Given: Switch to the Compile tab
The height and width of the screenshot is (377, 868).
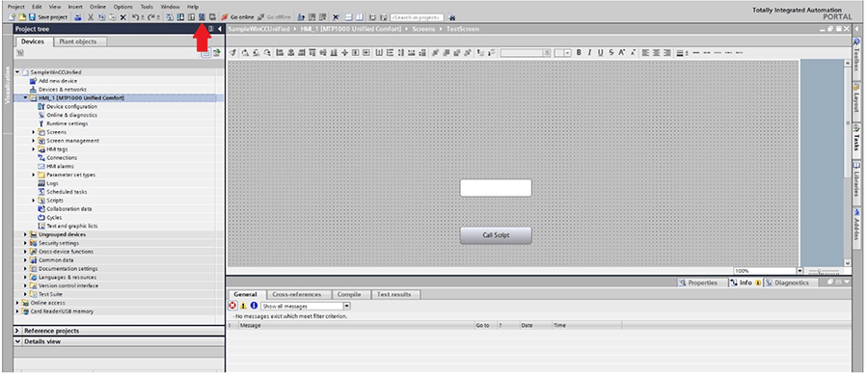Looking at the screenshot, I should (349, 294).
